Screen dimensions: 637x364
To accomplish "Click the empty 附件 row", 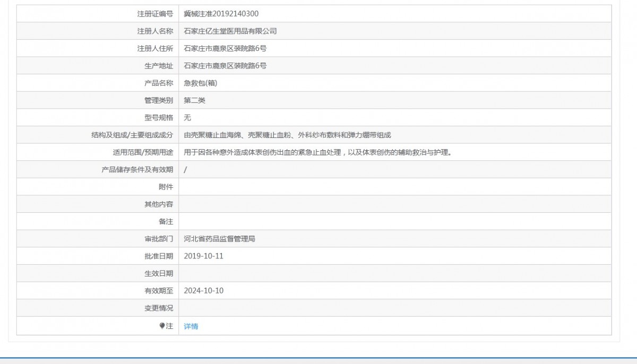I will 314,187.
